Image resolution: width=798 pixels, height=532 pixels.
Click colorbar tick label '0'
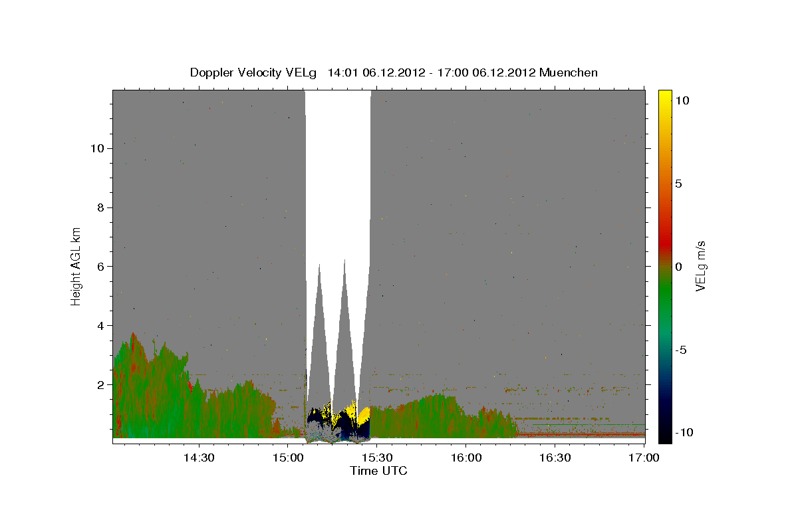[678, 267]
